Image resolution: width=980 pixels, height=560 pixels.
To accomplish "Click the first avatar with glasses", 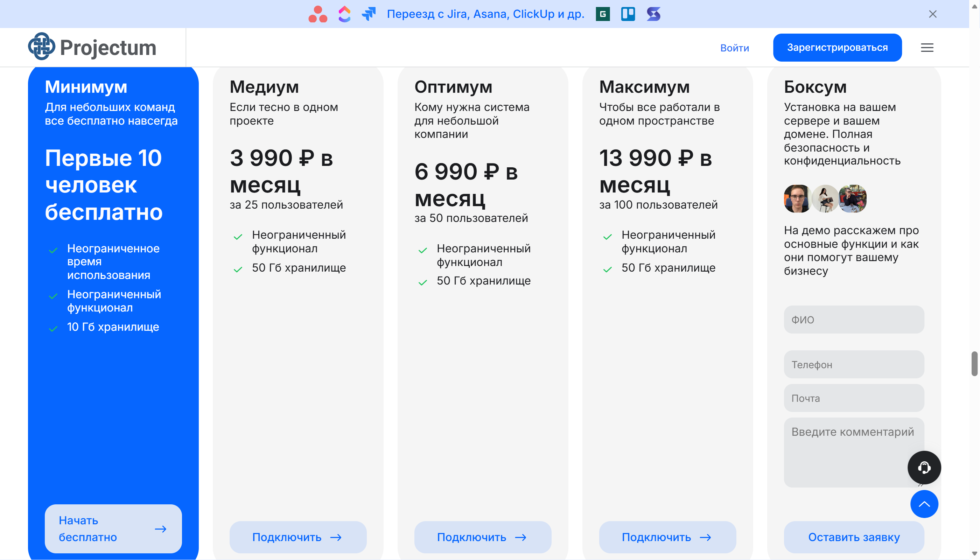I will pyautogui.click(x=798, y=198).
